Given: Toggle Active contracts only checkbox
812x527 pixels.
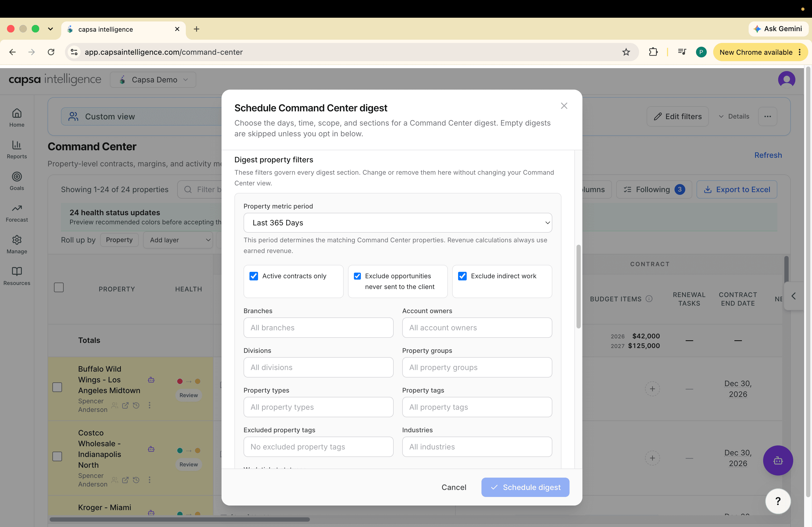Looking at the screenshot, I should tap(253, 276).
